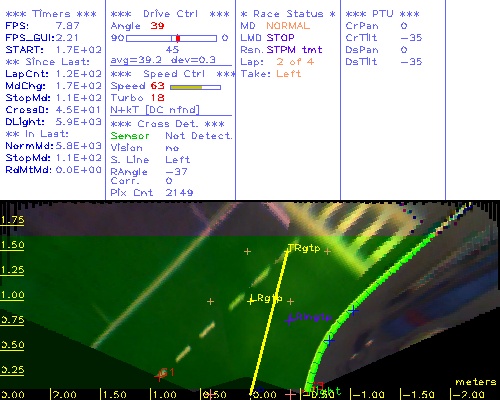
Task: Click the purple RAngle cross marker
Action: (x=289, y=320)
